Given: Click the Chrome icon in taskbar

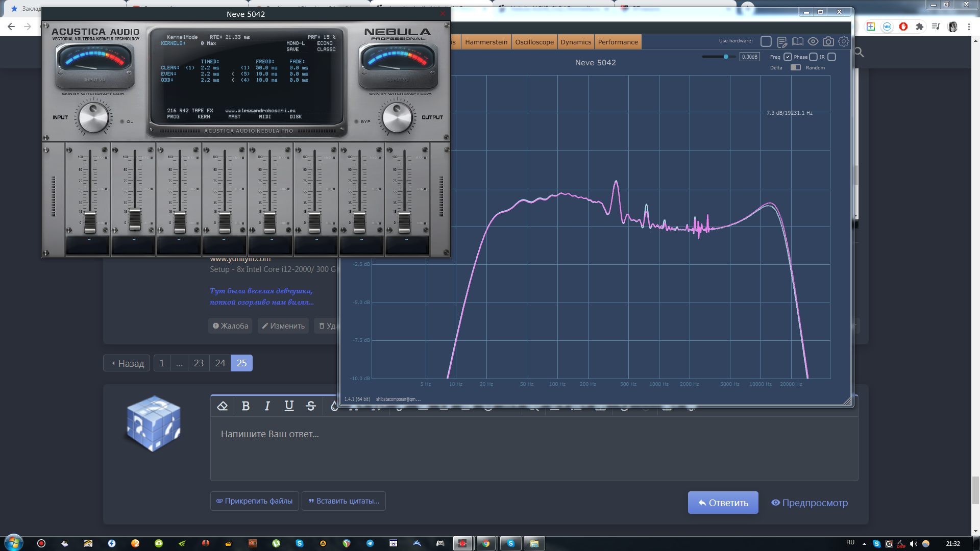Looking at the screenshot, I should [486, 543].
